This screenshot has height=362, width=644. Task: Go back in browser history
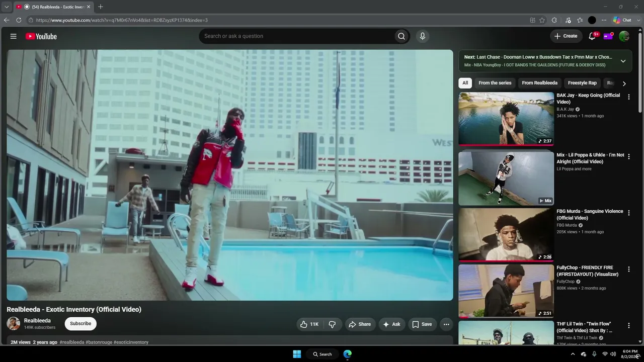coord(7,20)
